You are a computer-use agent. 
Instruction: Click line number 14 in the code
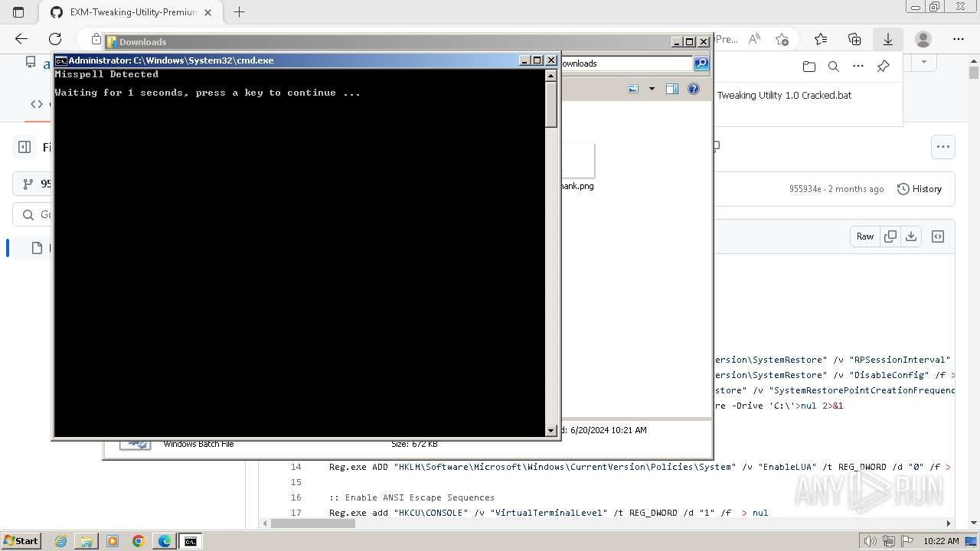pos(296,467)
